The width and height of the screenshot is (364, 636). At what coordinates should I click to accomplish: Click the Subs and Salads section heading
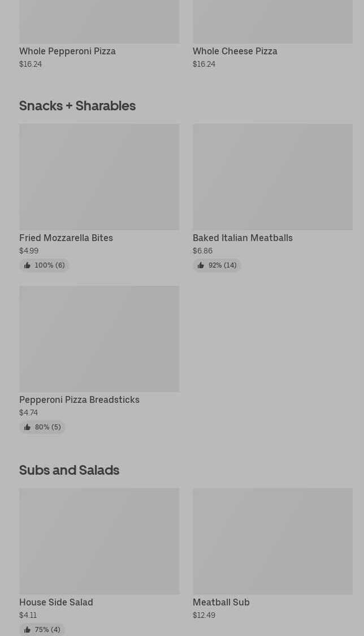tap(69, 470)
